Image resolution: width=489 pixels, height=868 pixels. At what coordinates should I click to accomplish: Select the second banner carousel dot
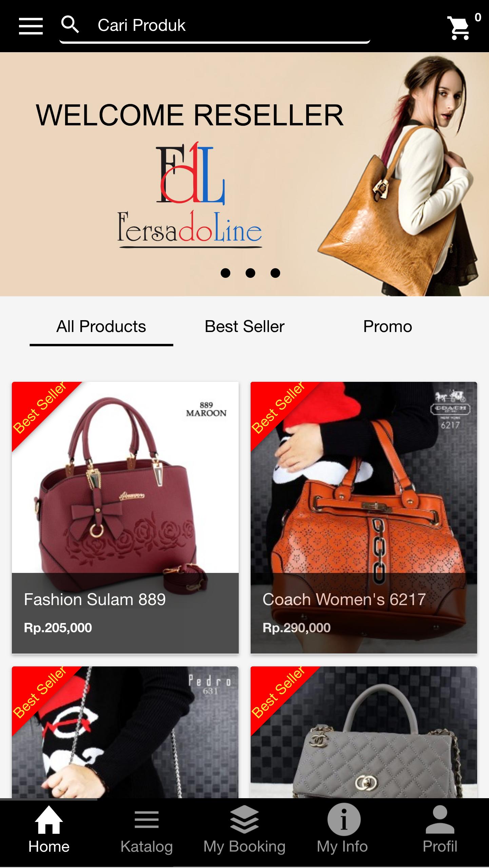(x=250, y=273)
